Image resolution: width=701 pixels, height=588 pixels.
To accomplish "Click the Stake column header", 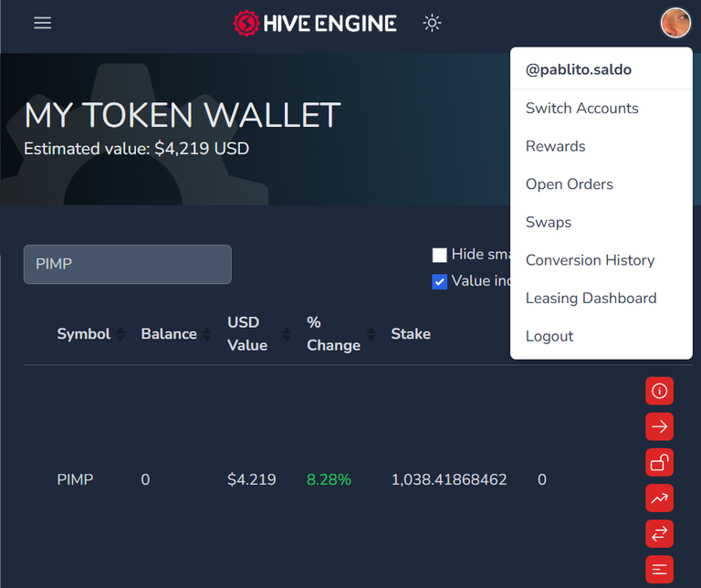I will pos(411,334).
